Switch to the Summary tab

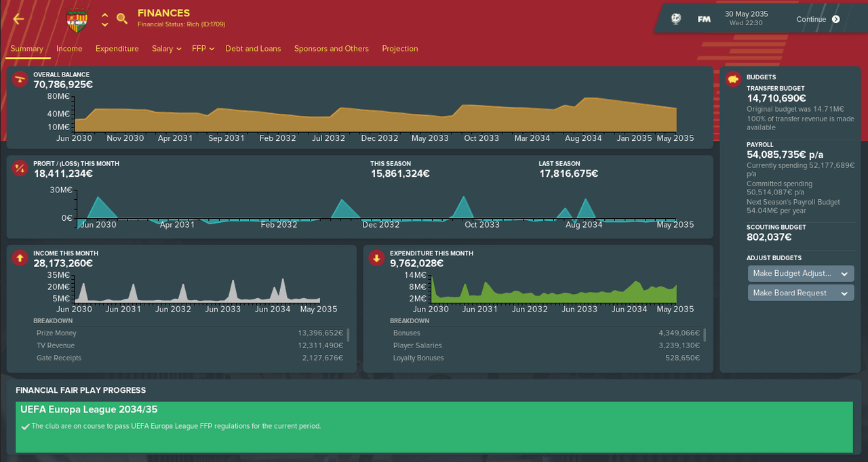26,49
